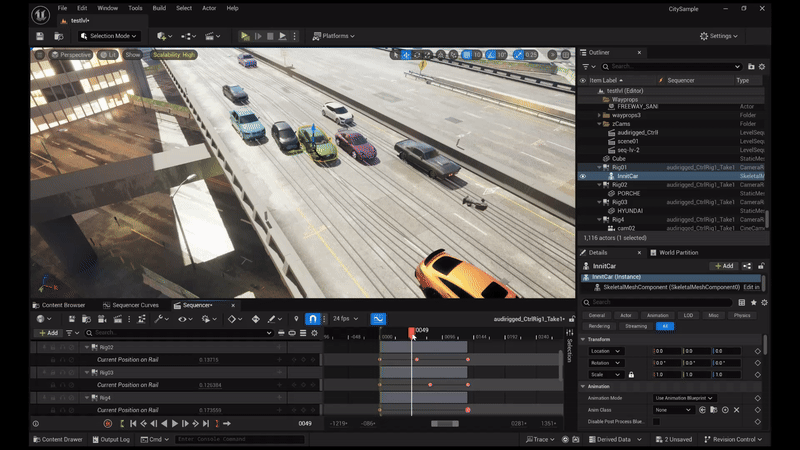This screenshot has height=450, width=800.
Task: Toggle the All filter in Details
Action: coord(664,326)
